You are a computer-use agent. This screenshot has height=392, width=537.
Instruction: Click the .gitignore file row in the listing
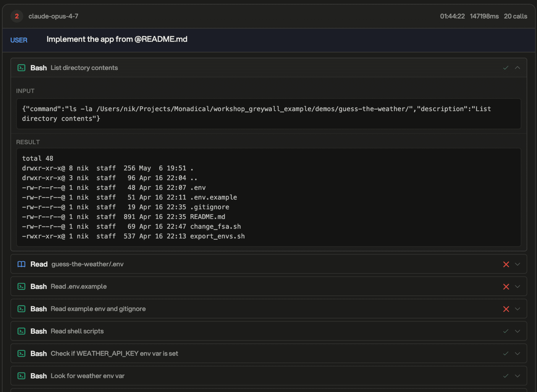click(x=126, y=207)
